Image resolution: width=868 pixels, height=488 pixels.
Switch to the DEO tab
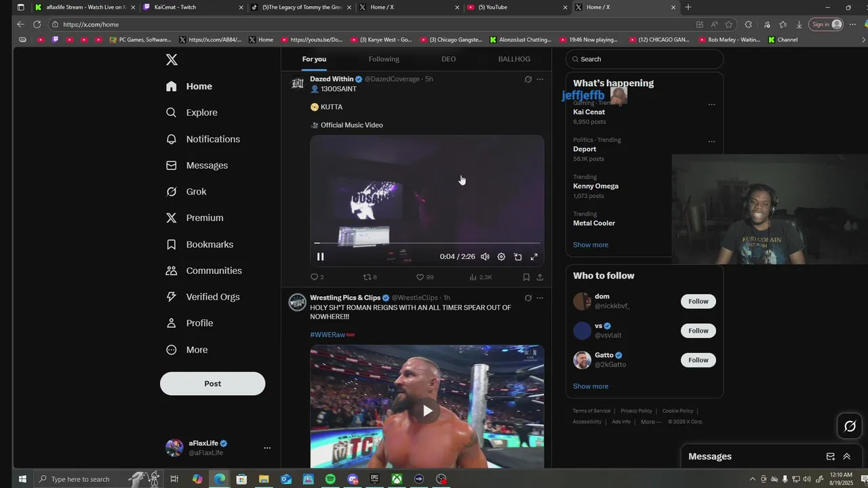449,59
